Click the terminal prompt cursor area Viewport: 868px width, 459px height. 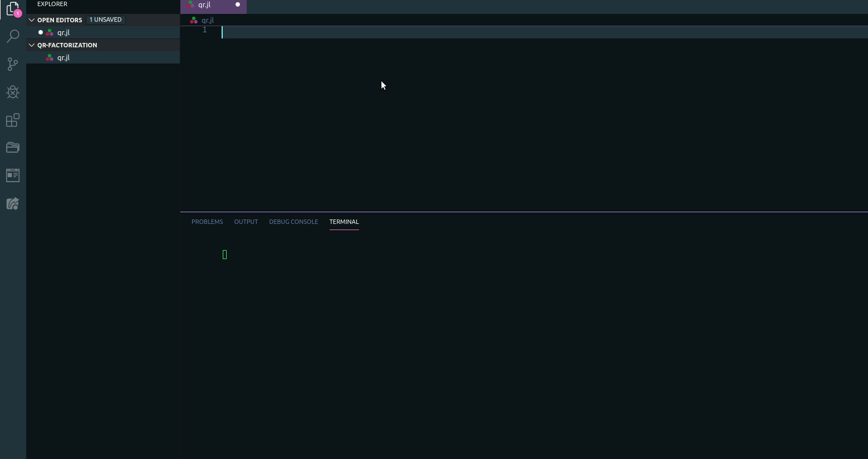pyautogui.click(x=224, y=254)
